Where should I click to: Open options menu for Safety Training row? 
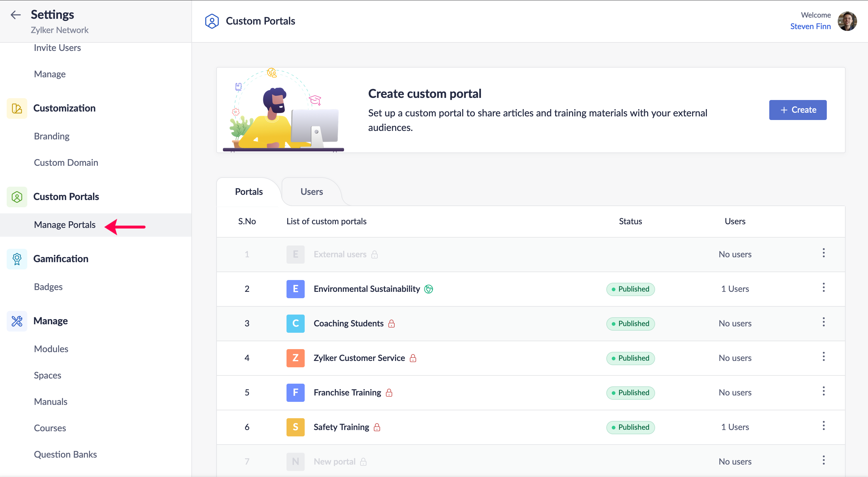point(823,426)
